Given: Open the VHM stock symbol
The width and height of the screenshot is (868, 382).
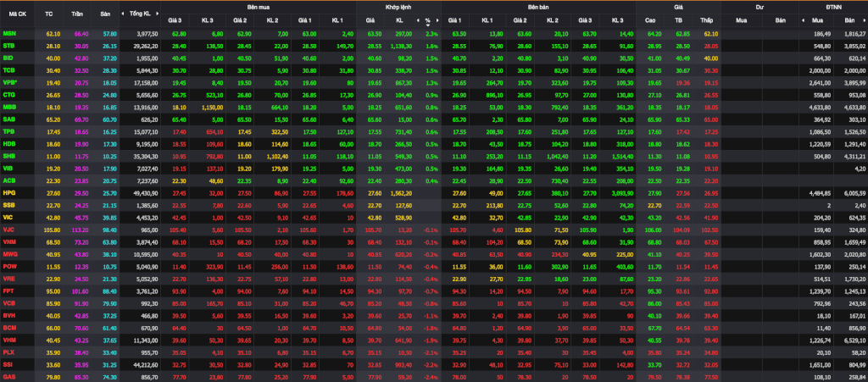Looking at the screenshot, I should (8, 339).
